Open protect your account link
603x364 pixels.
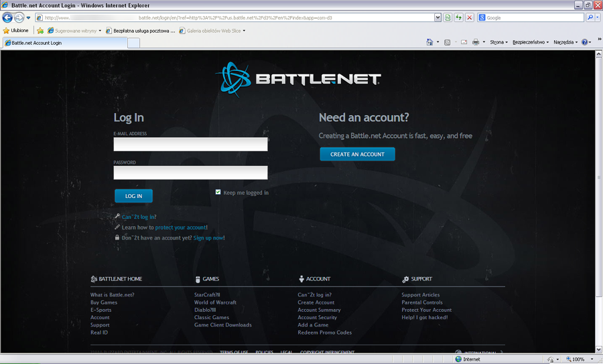click(x=180, y=227)
